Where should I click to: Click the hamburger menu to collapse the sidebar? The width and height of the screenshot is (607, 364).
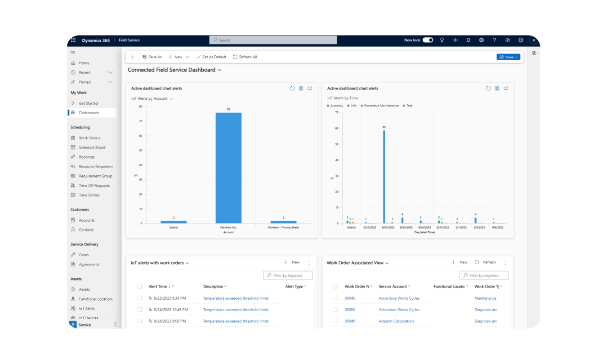pyautogui.click(x=73, y=53)
